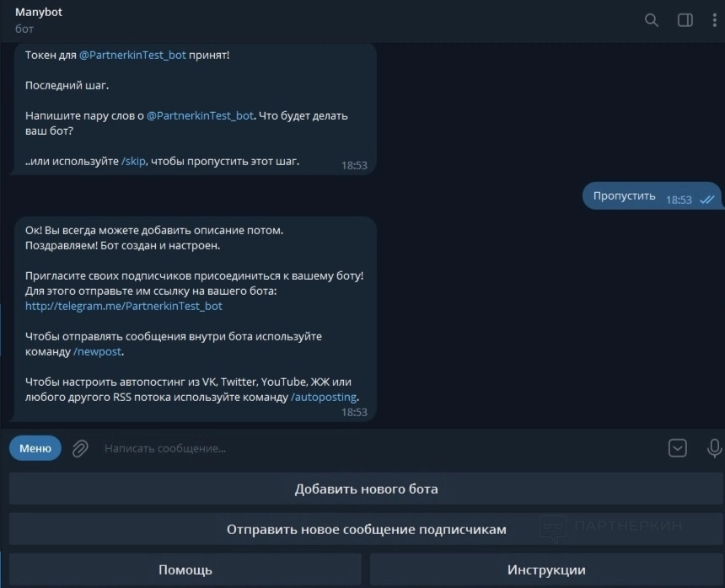Click the Инструкции keyboard button
725x588 pixels.
[546, 569]
